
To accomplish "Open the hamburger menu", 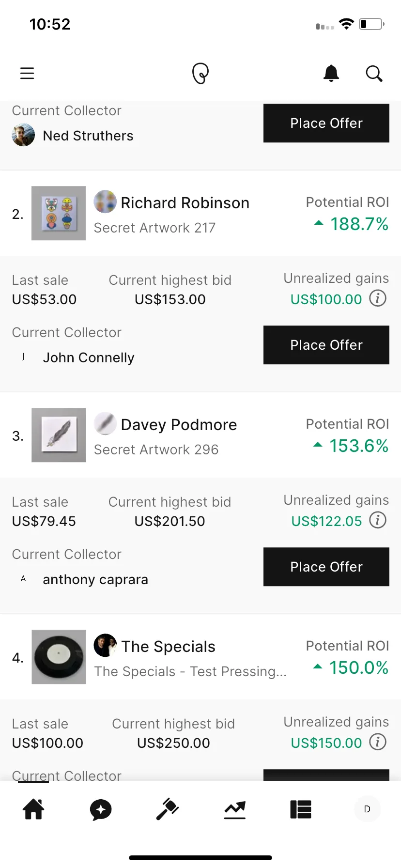I will 27,73.
